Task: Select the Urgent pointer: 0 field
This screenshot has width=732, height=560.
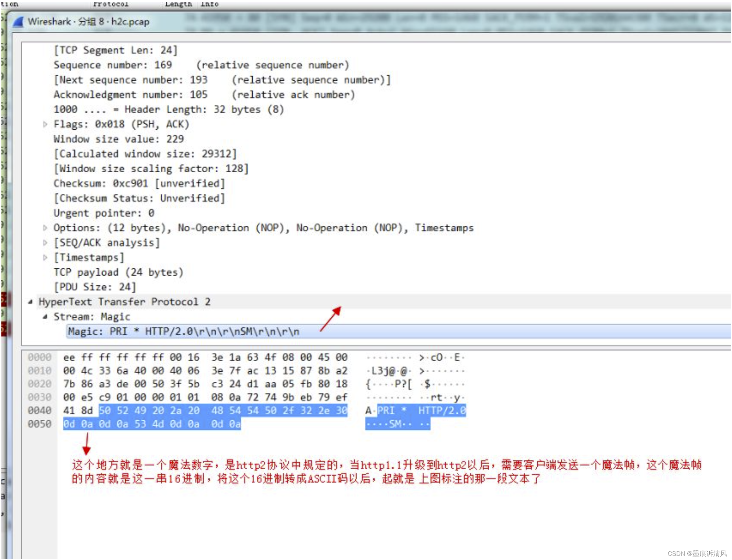Action: tap(104, 213)
